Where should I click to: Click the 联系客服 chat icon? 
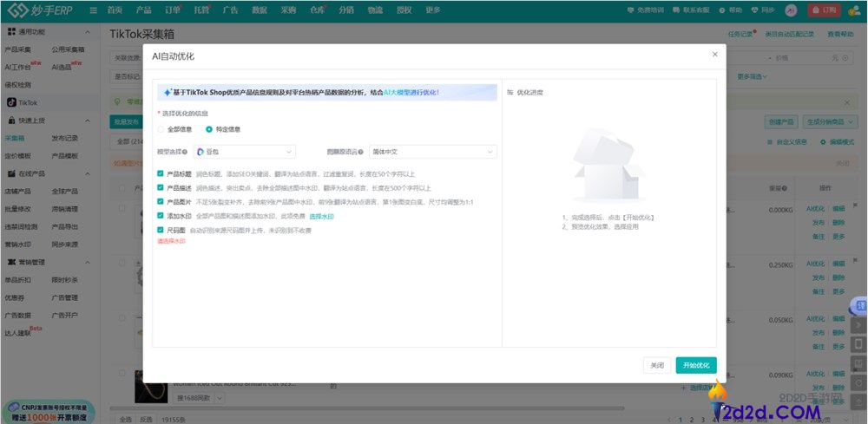click(x=678, y=10)
